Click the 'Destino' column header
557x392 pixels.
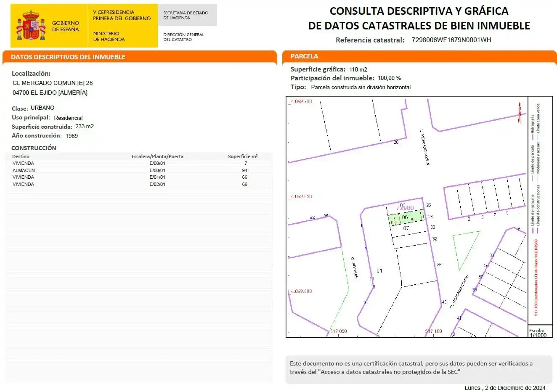[21, 156]
